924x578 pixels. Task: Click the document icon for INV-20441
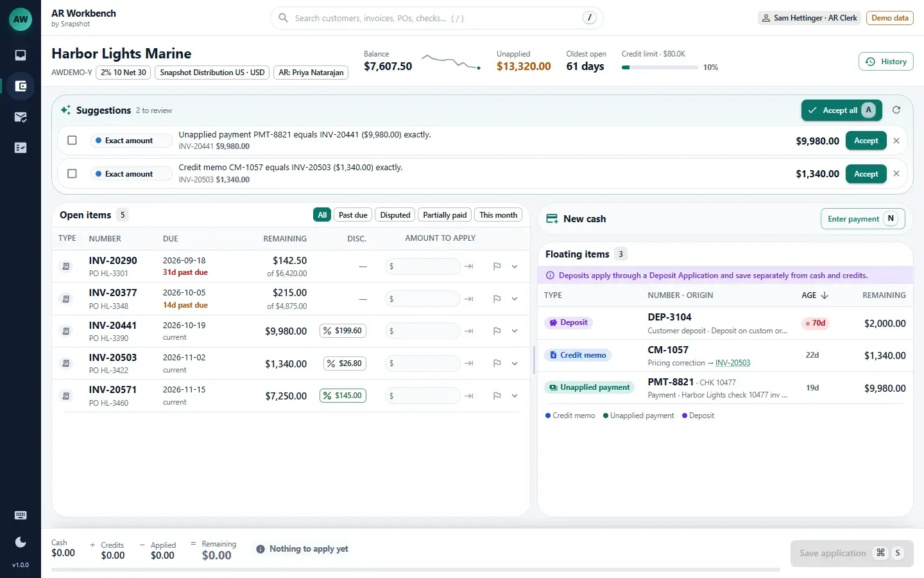pyautogui.click(x=66, y=331)
